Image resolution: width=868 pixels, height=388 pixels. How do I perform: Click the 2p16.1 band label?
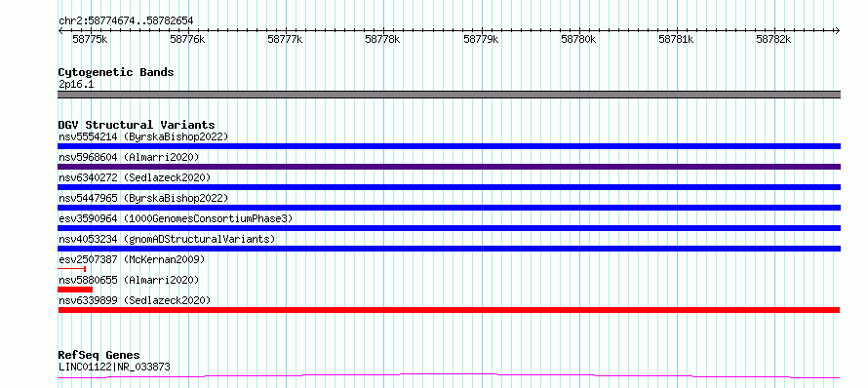click(76, 85)
